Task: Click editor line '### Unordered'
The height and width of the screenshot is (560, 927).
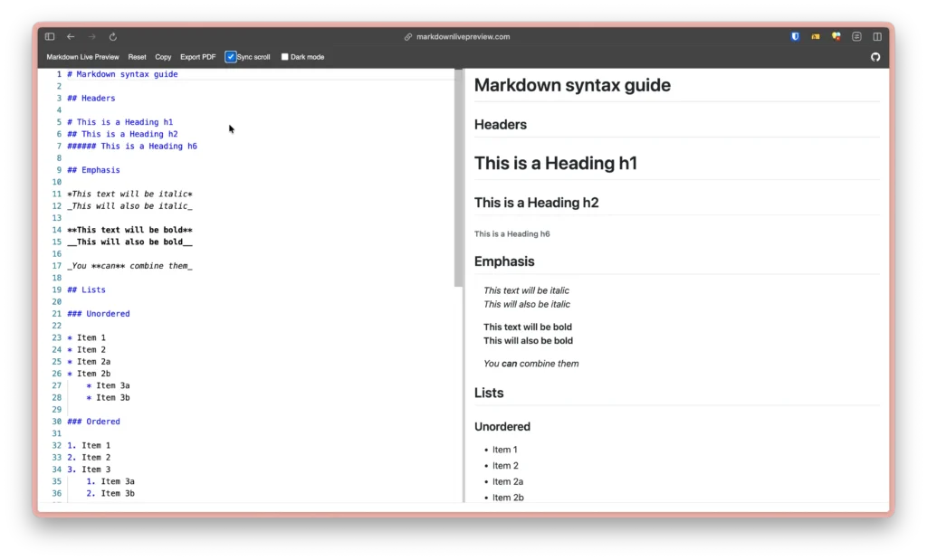Action: [98, 314]
